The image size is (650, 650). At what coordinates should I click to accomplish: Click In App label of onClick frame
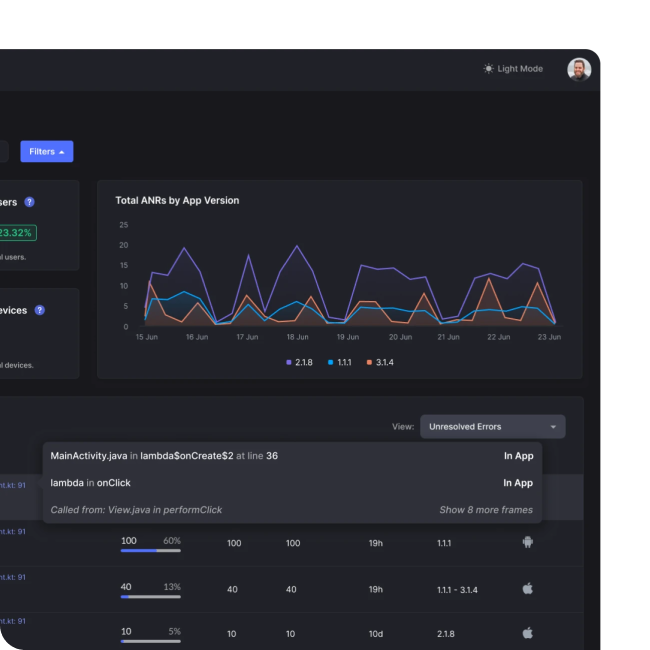click(518, 483)
